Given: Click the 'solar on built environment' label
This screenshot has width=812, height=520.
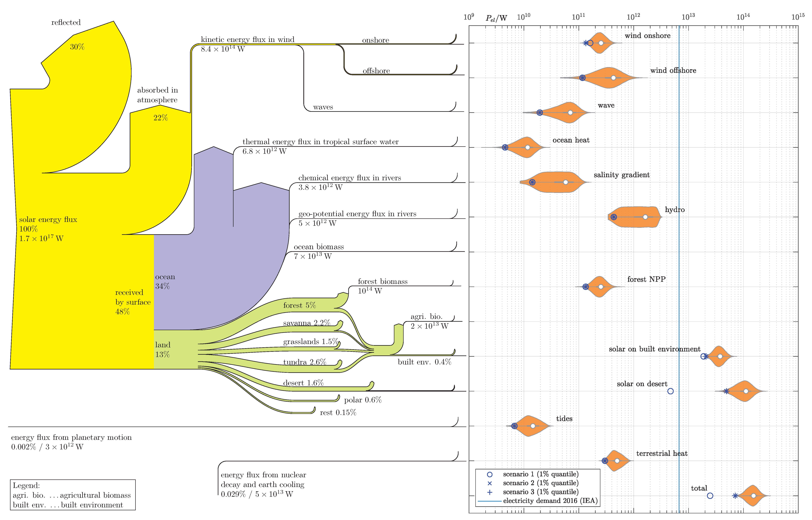Looking at the screenshot, I should pos(654,349).
